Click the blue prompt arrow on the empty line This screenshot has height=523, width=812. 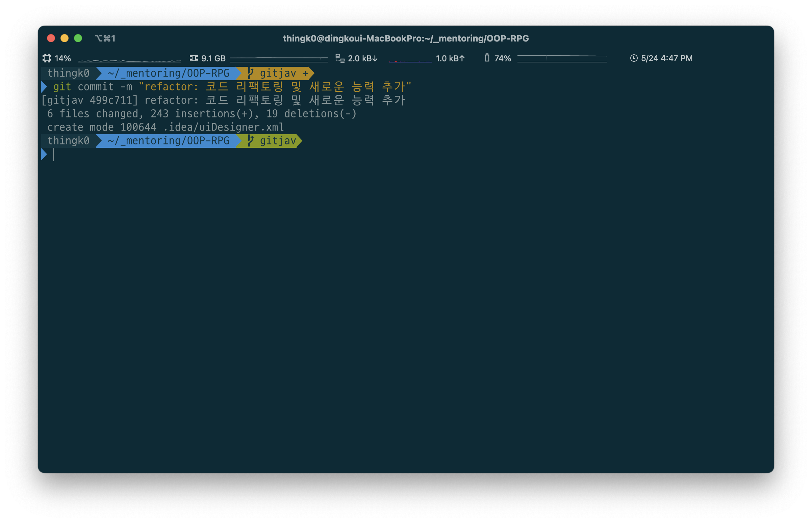click(x=44, y=155)
